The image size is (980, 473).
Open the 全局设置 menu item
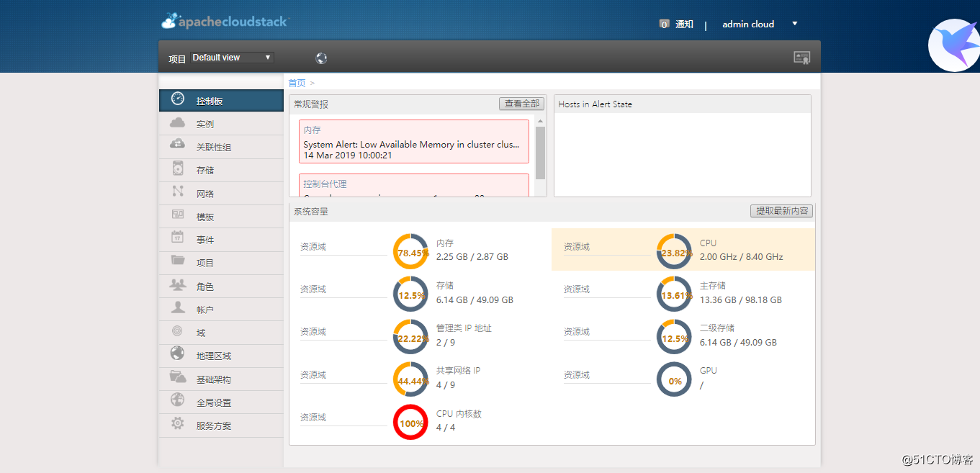222,402
